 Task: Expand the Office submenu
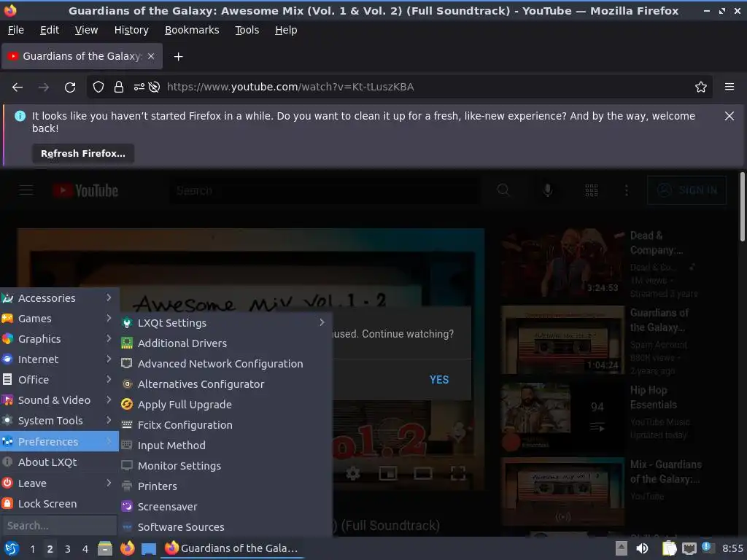pyautogui.click(x=59, y=380)
